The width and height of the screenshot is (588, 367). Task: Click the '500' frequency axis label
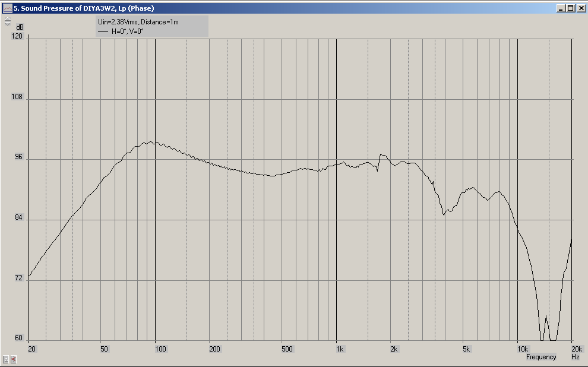coord(287,349)
